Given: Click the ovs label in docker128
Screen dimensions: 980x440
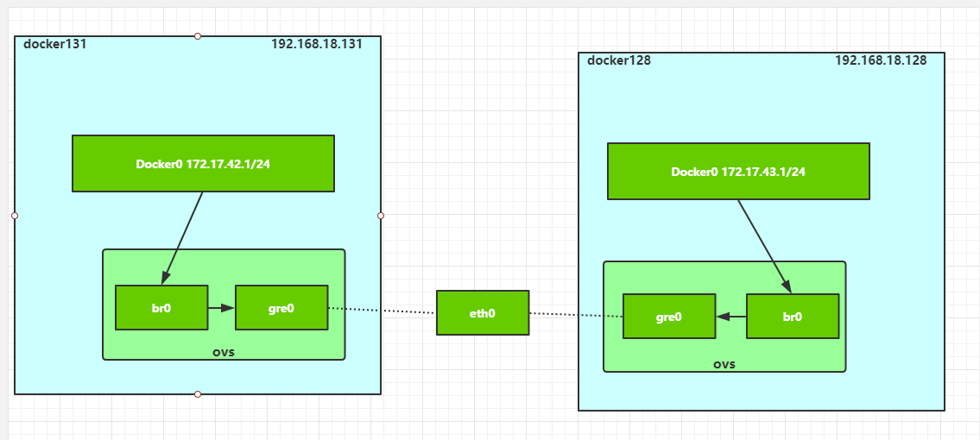Looking at the screenshot, I should point(724,364).
